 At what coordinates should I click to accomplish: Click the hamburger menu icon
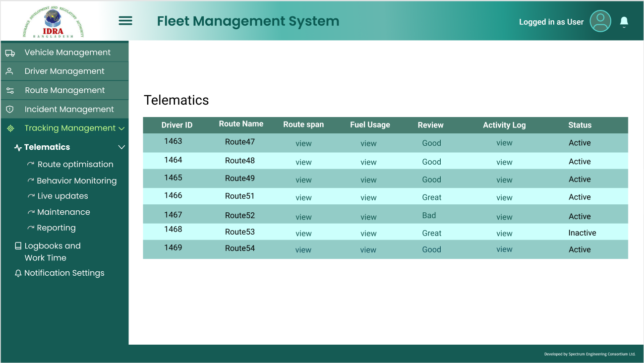coord(125,21)
